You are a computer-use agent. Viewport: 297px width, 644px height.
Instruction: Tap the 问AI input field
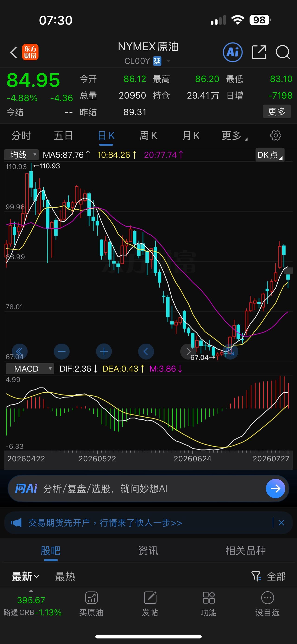click(148, 488)
